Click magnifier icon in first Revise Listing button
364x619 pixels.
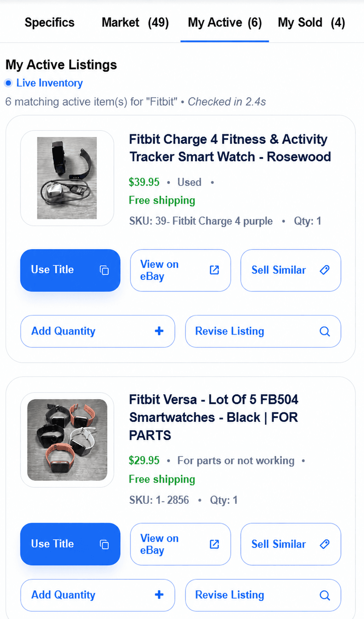click(x=325, y=331)
